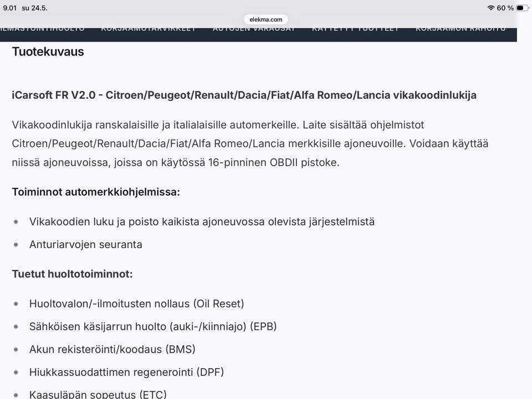This screenshot has height=399, width=532.
Task: Tap the elekma.com address bar pill
Action: (x=265, y=20)
